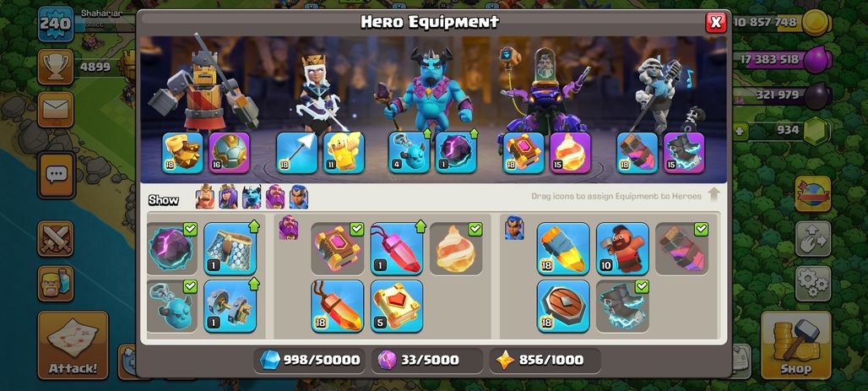The height and width of the screenshot is (391, 868).
Task: Pick the Rocket Spear level 18 equipment
Action: pyautogui.click(x=563, y=248)
